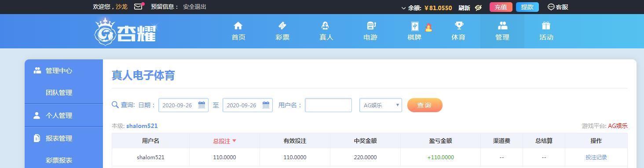Toggle balance visibility eye icon
The width and height of the screenshot is (644, 168).
(479, 7)
